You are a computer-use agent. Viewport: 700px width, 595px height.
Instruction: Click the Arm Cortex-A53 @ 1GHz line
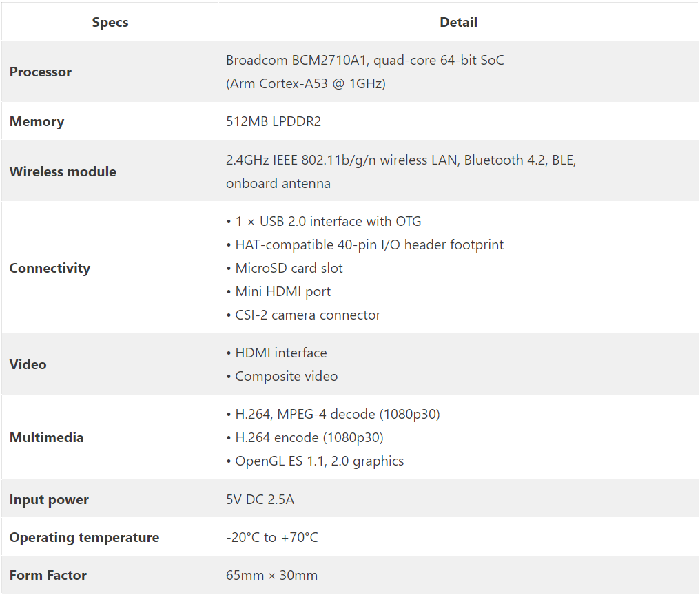pyautogui.click(x=305, y=83)
